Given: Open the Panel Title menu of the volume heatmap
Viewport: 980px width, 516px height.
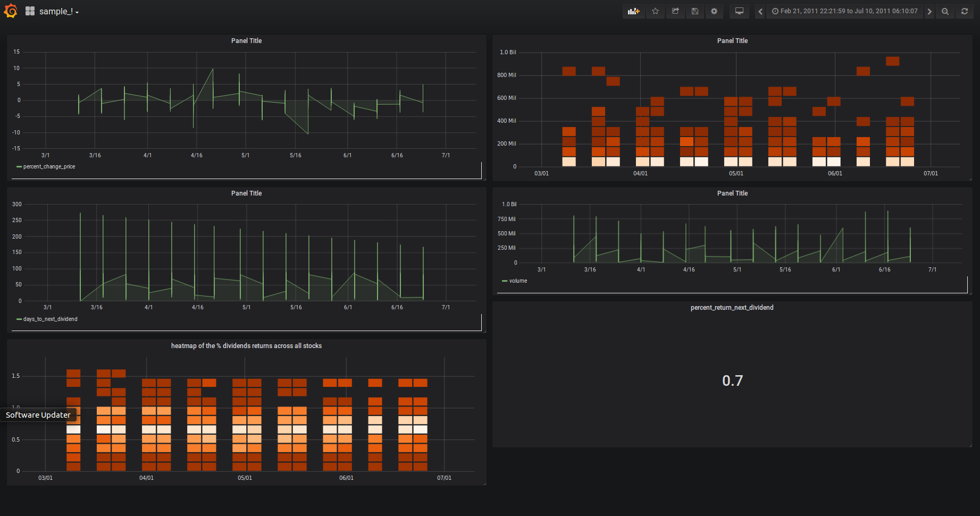Looking at the screenshot, I should pos(732,41).
